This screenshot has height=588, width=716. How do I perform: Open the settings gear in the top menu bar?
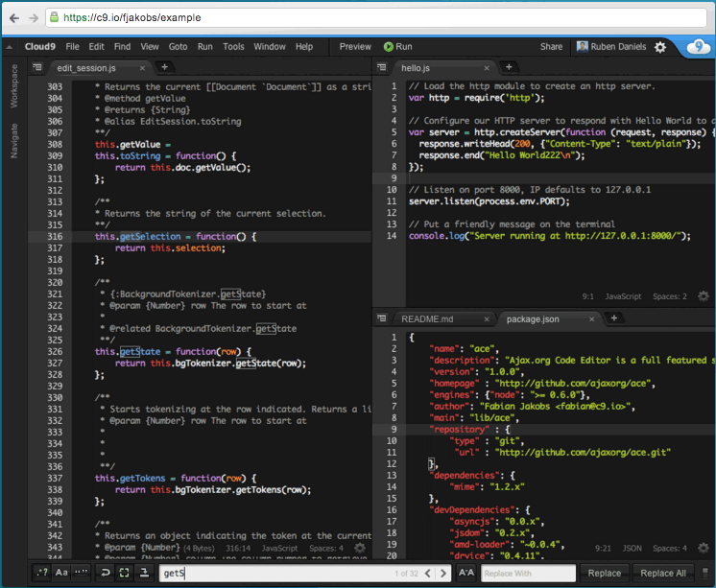click(660, 46)
